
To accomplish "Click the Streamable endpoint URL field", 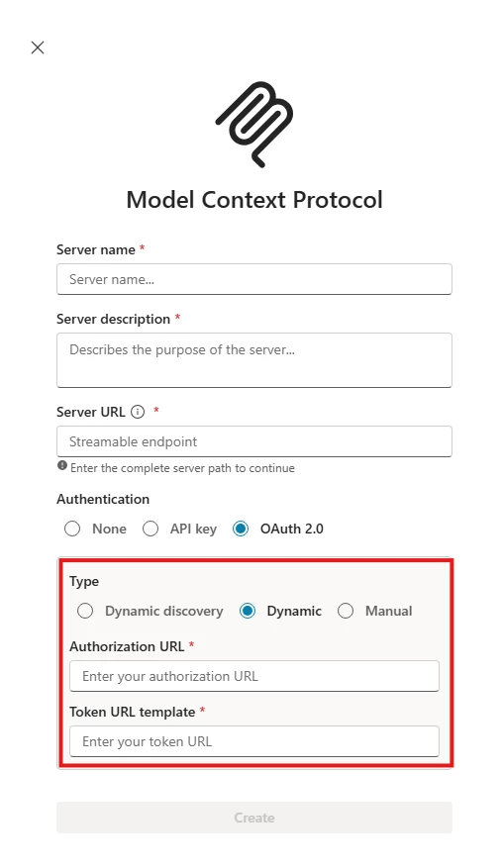I will (x=254, y=441).
